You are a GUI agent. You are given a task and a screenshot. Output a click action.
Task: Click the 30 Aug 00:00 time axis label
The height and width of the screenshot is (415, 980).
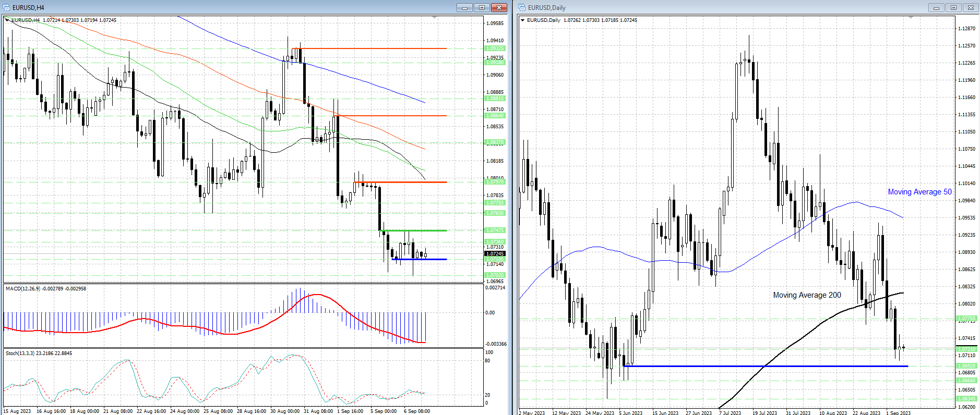[284, 411]
